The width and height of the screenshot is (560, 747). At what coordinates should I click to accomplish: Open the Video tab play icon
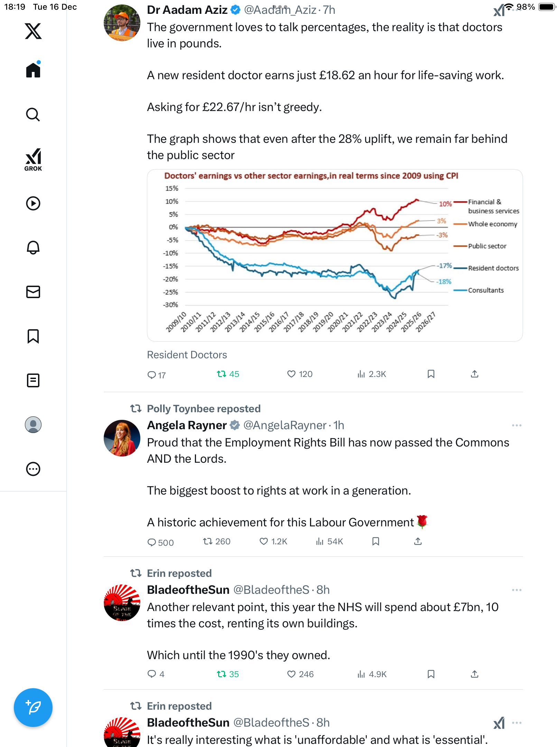33,203
